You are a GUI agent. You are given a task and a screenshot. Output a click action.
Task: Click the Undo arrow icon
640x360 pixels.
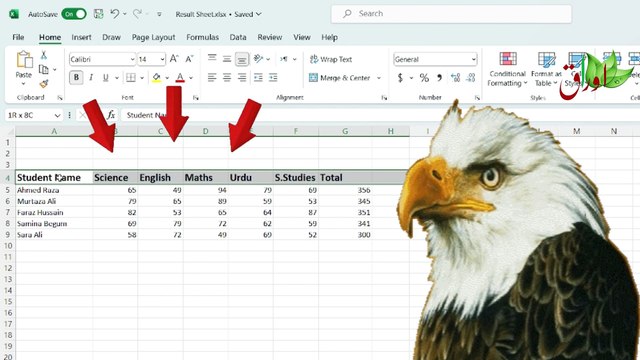click(115, 14)
